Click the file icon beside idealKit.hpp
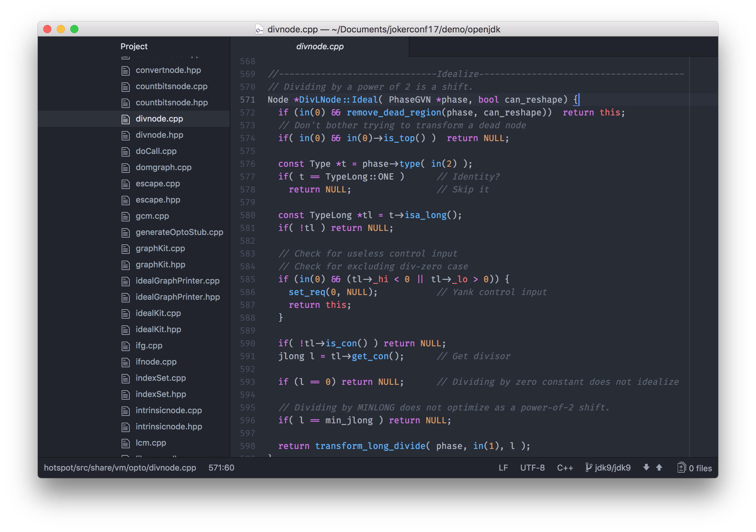Viewport: 756px width, 532px height. click(126, 330)
